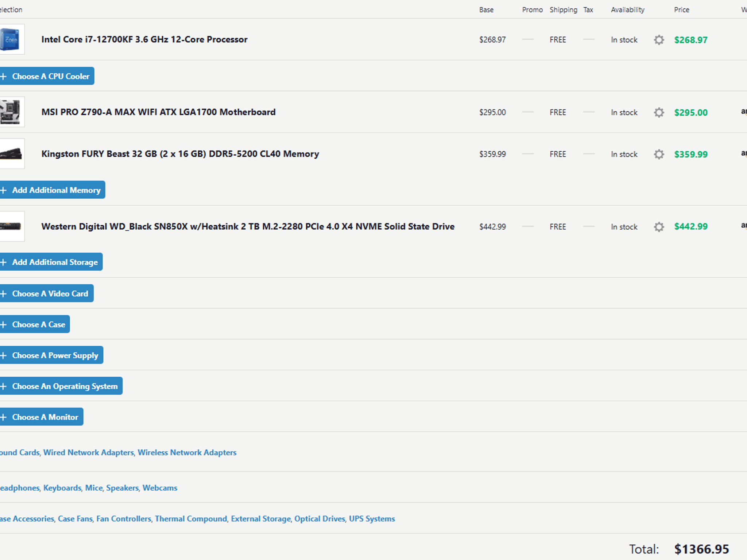Open Fan Controllers category link
The width and height of the screenshot is (747, 560).
[x=124, y=519]
